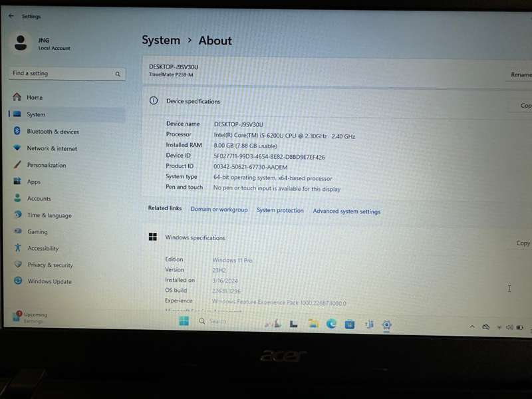Open Microsoft Store from the taskbar
The height and width of the screenshot is (399, 532).
tap(350, 325)
